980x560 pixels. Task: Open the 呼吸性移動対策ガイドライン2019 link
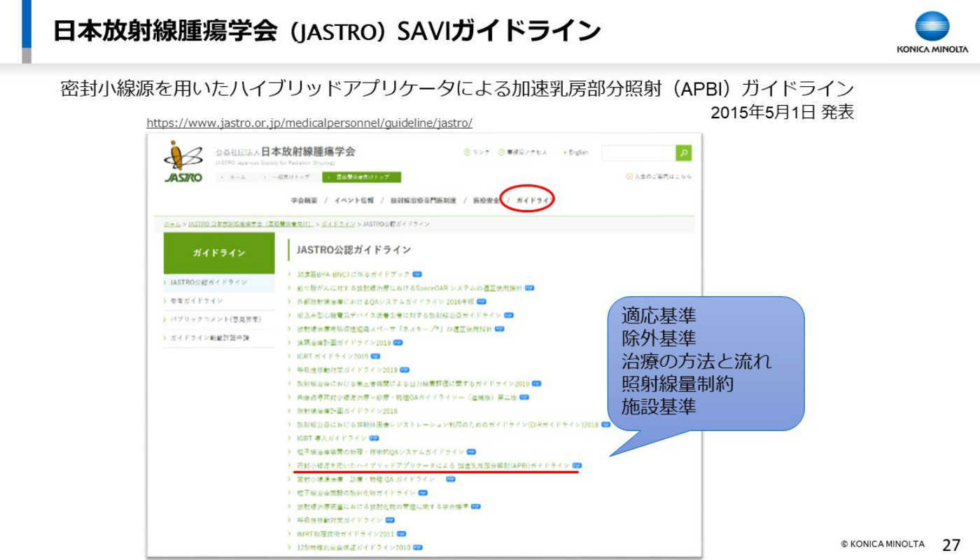tap(346, 370)
